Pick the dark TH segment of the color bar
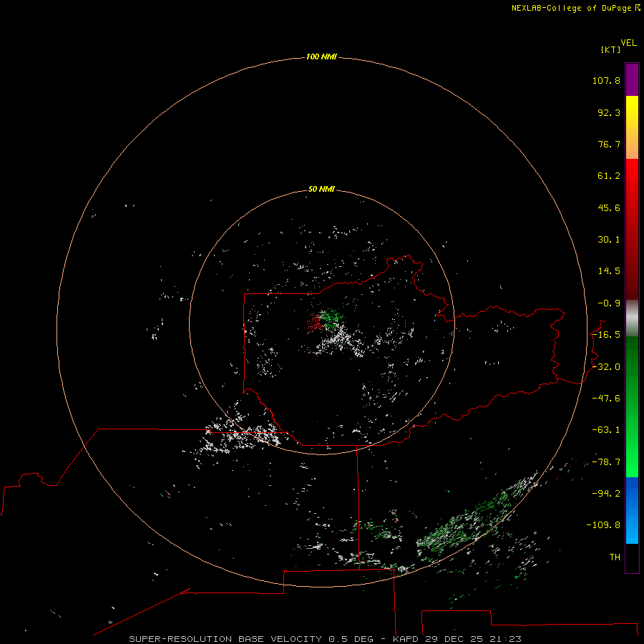The height and width of the screenshot is (644, 644). click(x=632, y=557)
